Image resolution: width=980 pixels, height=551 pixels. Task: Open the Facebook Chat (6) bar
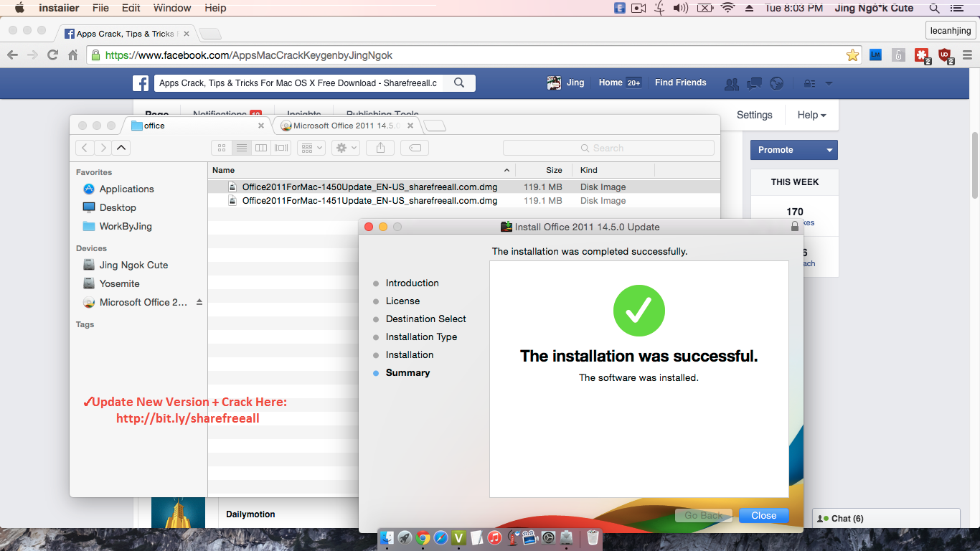tap(886, 519)
